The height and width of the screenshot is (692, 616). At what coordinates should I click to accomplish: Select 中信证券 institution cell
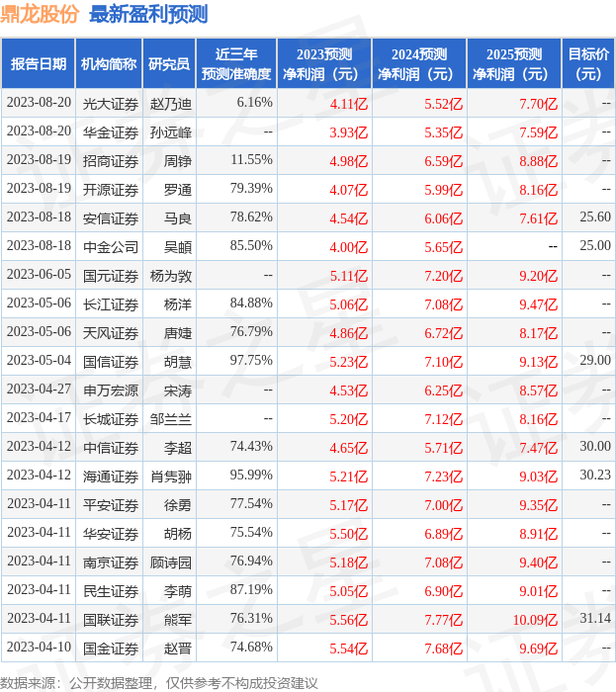tap(111, 449)
